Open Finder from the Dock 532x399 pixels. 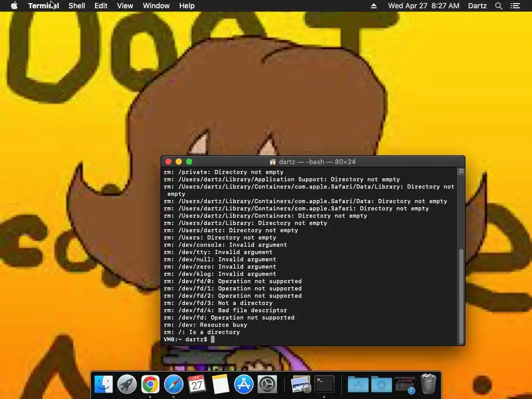[x=103, y=384]
